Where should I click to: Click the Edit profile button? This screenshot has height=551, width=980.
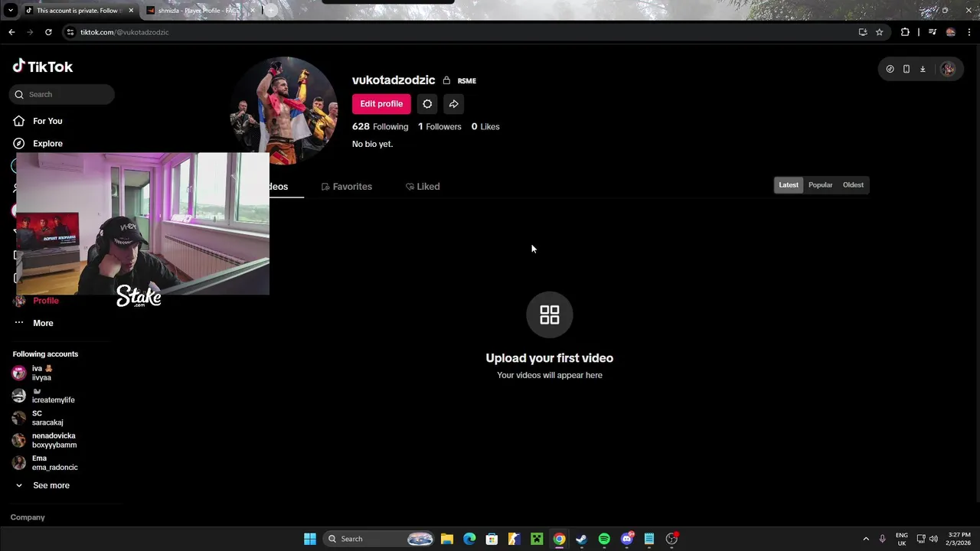(381, 104)
